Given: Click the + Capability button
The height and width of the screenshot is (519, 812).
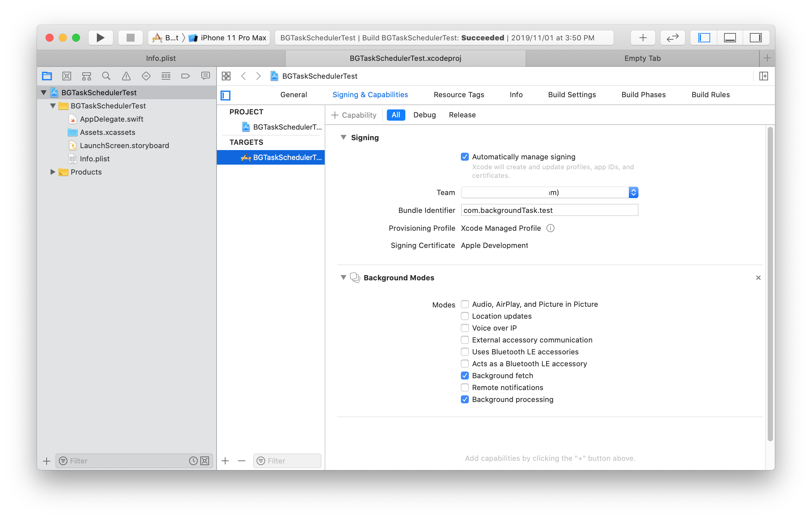Looking at the screenshot, I should click(354, 115).
